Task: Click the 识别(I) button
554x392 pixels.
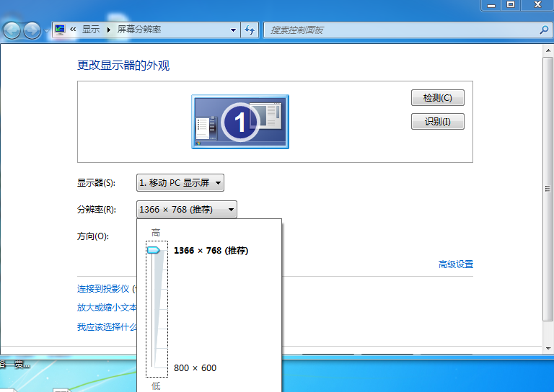Action: point(437,121)
